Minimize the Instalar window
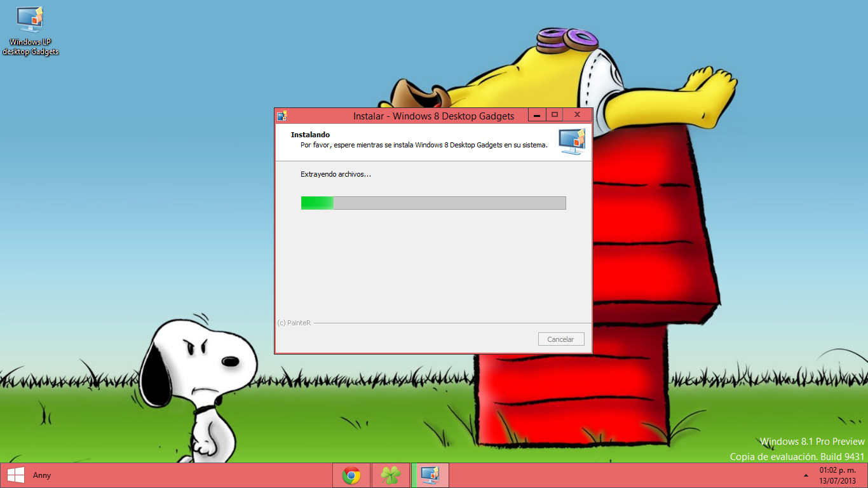Viewport: 868px width, 488px height. point(537,115)
